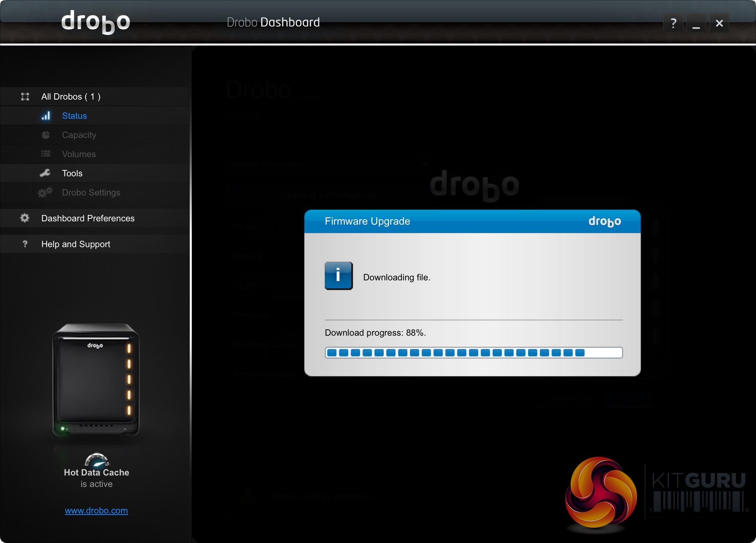Screen dimensions: 756x543
Task: Click the Volumes list icon
Action: [x=46, y=154]
